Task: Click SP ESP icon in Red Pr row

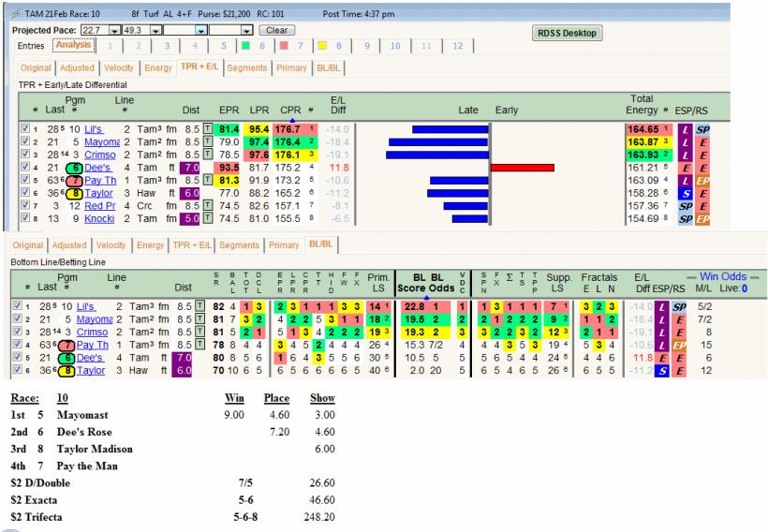Action: [686, 206]
